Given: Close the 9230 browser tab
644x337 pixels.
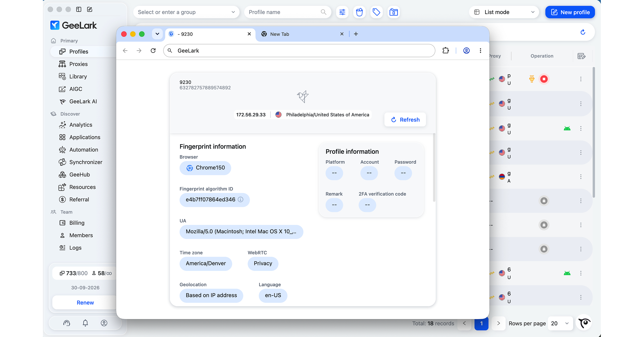Looking at the screenshot, I should [x=249, y=34].
